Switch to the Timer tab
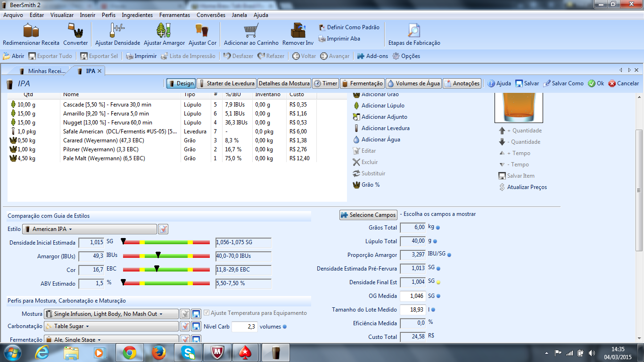The width and height of the screenshot is (644, 362). click(x=325, y=83)
